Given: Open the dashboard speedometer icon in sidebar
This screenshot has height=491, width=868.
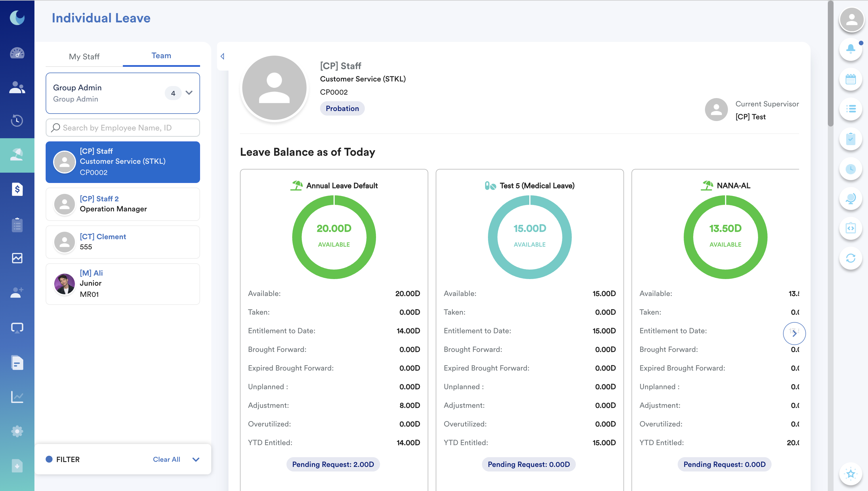Looking at the screenshot, I should 17,53.
